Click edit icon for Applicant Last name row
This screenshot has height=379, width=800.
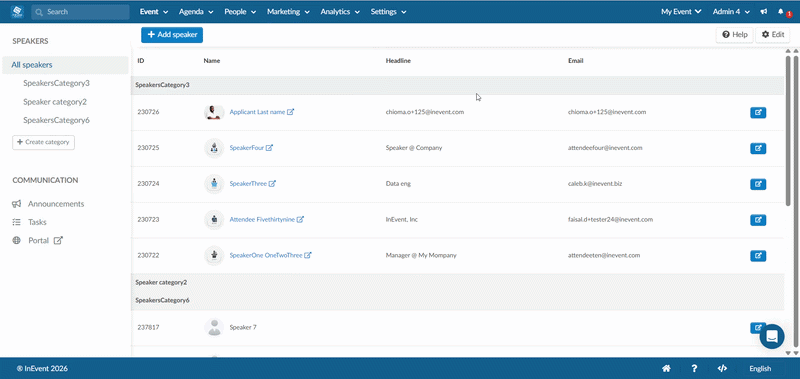coord(758,112)
